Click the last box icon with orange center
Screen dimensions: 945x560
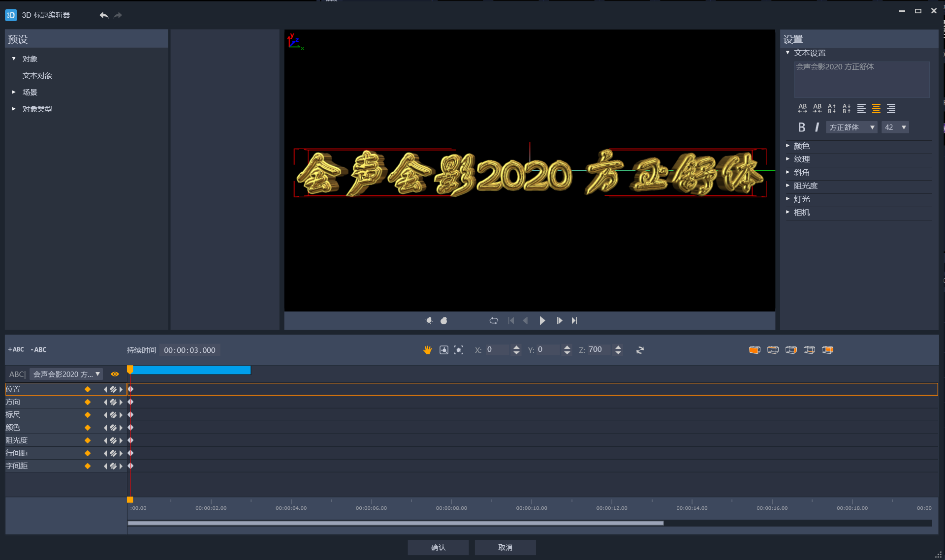(827, 350)
